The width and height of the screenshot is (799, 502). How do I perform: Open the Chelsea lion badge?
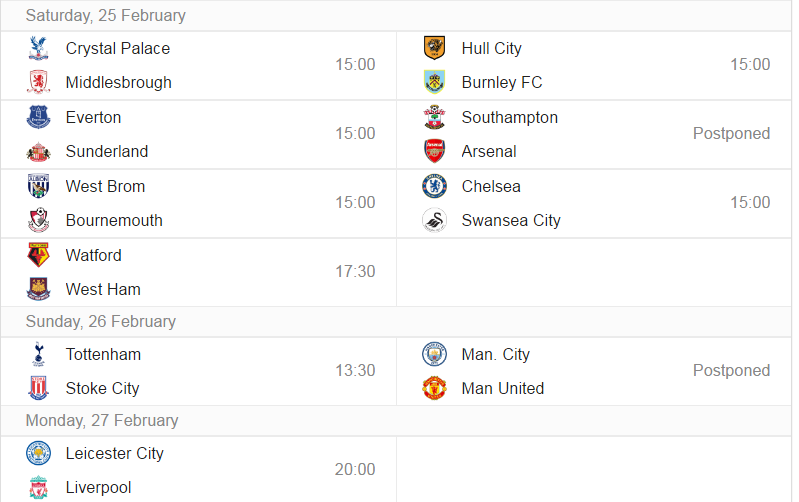[435, 186]
